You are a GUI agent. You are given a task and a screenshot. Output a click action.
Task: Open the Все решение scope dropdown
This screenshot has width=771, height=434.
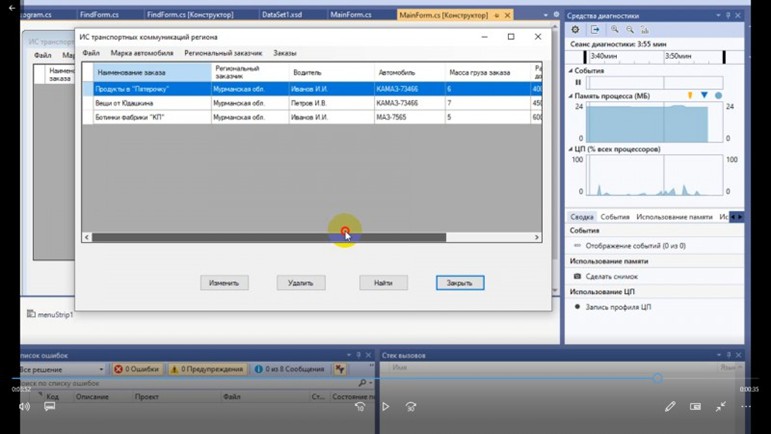[61, 369]
